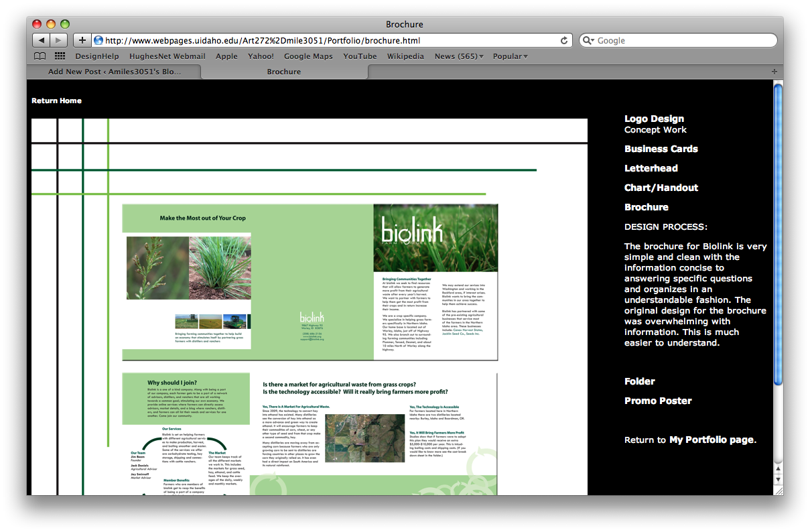Open the Logo Design link
This screenshot has height=532, width=810.
click(x=654, y=119)
